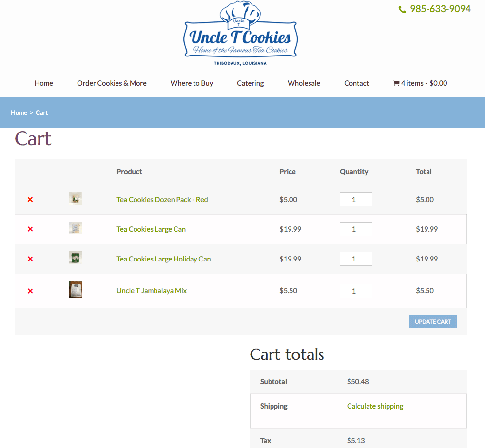The image size is (485, 448).
Task: Click the Uncle T Cookies logo
Action: [240, 34]
